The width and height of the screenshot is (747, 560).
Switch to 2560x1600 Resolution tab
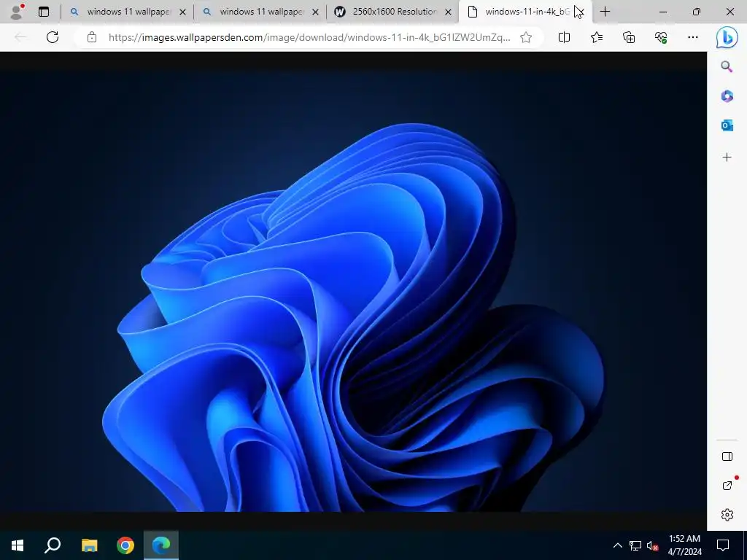pos(393,12)
